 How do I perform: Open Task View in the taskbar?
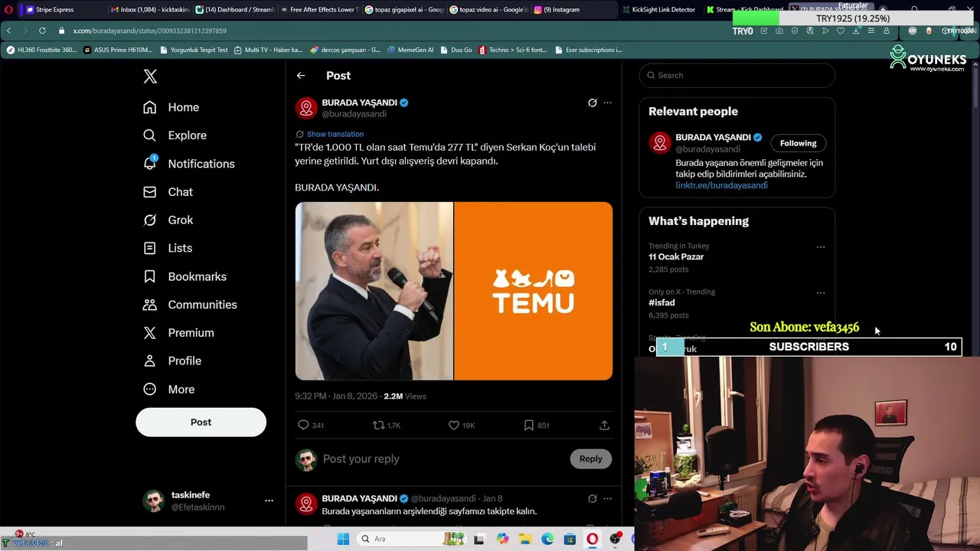click(479, 540)
